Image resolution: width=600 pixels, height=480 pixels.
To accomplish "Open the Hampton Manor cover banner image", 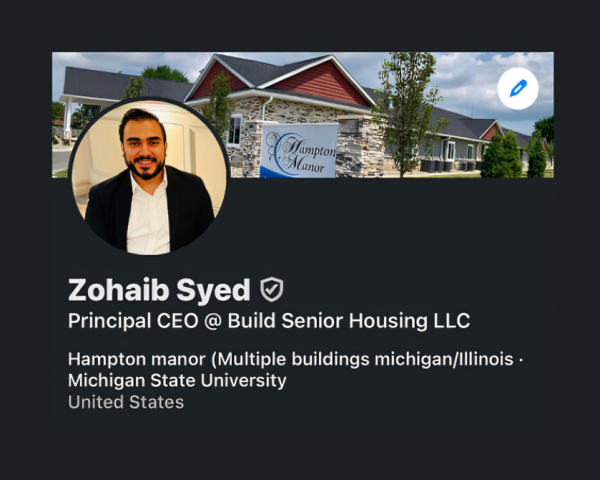I will [x=303, y=115].
